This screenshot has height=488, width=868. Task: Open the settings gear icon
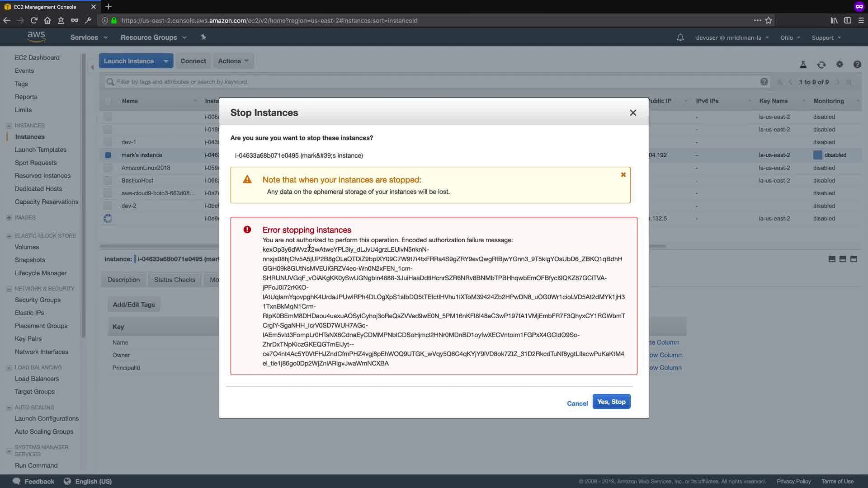[840, 65]
